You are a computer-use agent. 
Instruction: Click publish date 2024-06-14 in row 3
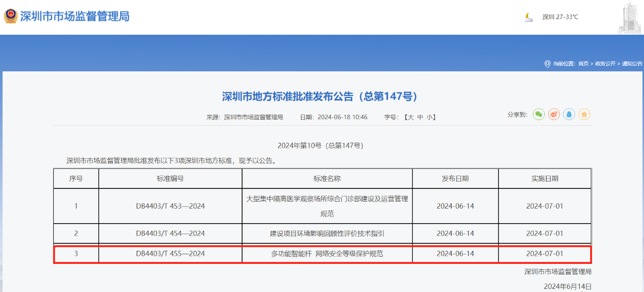pyautogui.click(x=455, y=254)
